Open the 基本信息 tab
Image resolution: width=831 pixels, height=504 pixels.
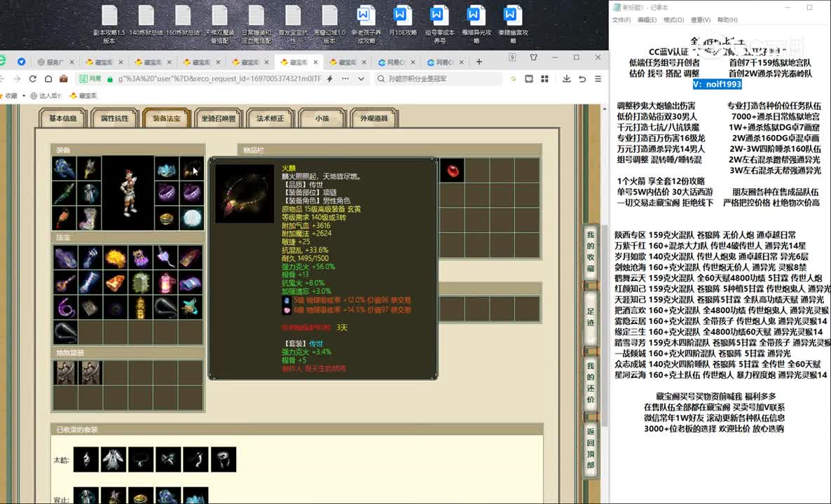[63, 118]
